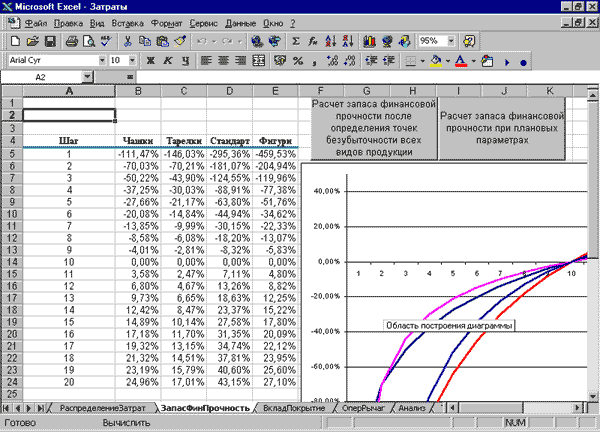Apply the yellow fill color bucket
The width and height of the screenshot is (600, 432).
pyautogui.click(x=436, y=61)
